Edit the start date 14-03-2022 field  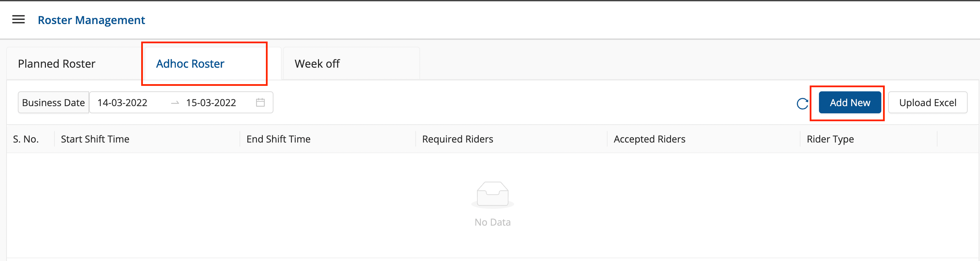click(x=123, y=102)
